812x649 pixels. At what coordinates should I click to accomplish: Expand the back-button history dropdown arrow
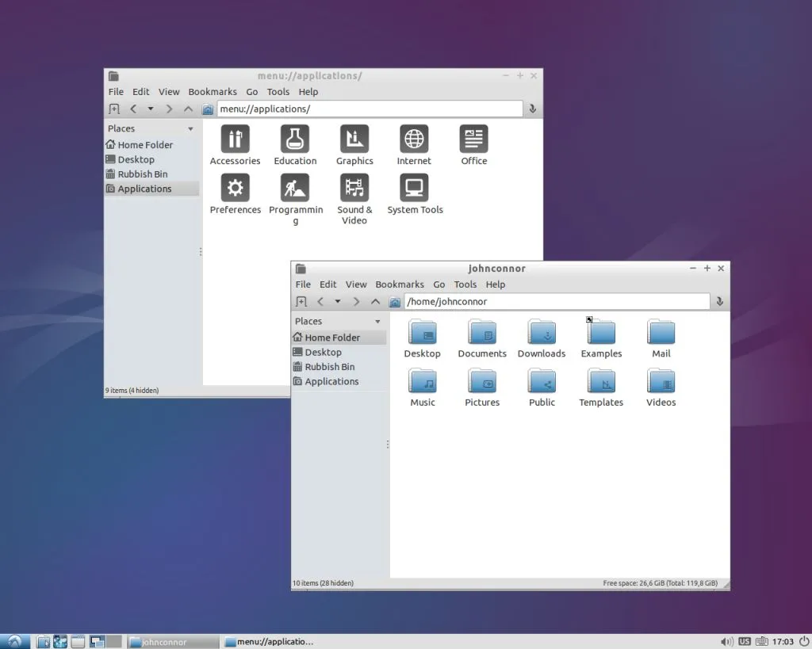(x=336, y=301)
